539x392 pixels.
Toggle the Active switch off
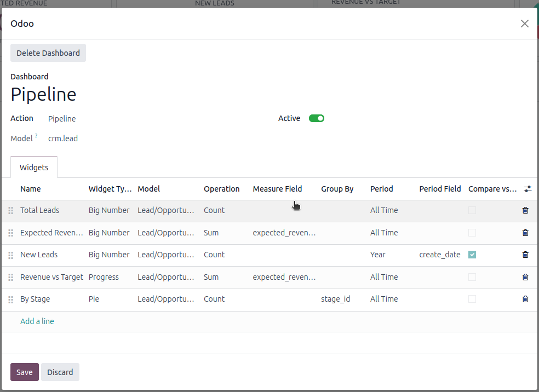pyautogui.click(x=316, y=118)
